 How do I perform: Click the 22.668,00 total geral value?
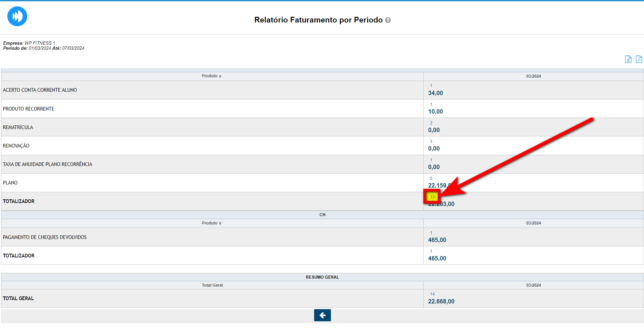click(x=441, y=301)
